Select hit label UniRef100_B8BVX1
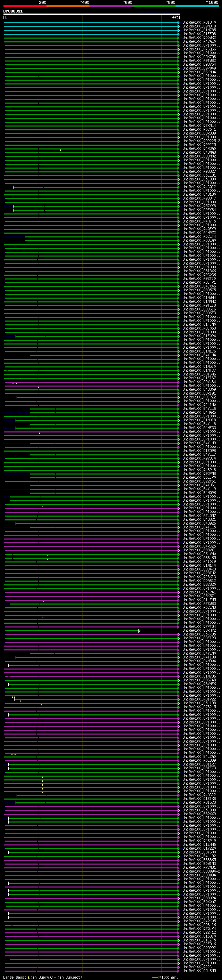222x980 pixels. point(199,550)
